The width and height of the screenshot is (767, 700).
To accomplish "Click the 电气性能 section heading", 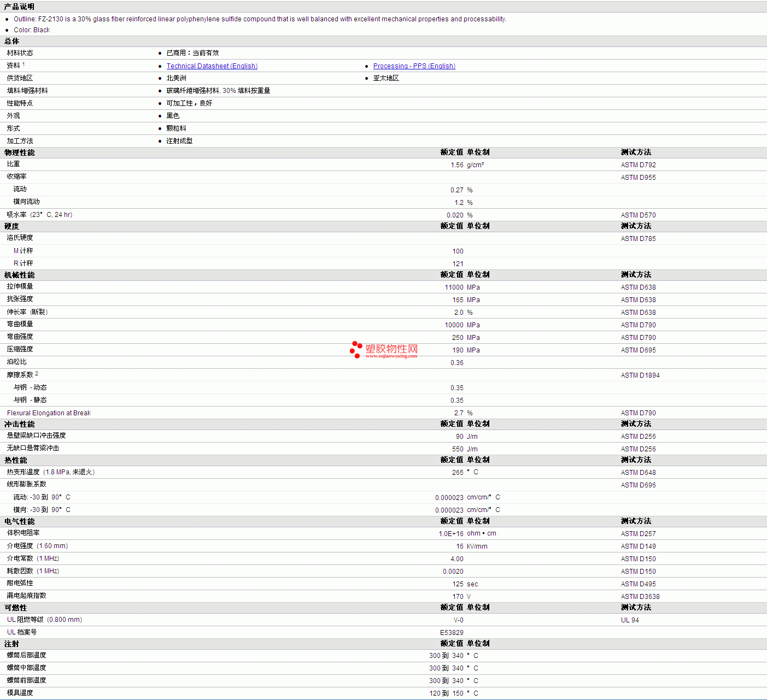I will (19, 521).
